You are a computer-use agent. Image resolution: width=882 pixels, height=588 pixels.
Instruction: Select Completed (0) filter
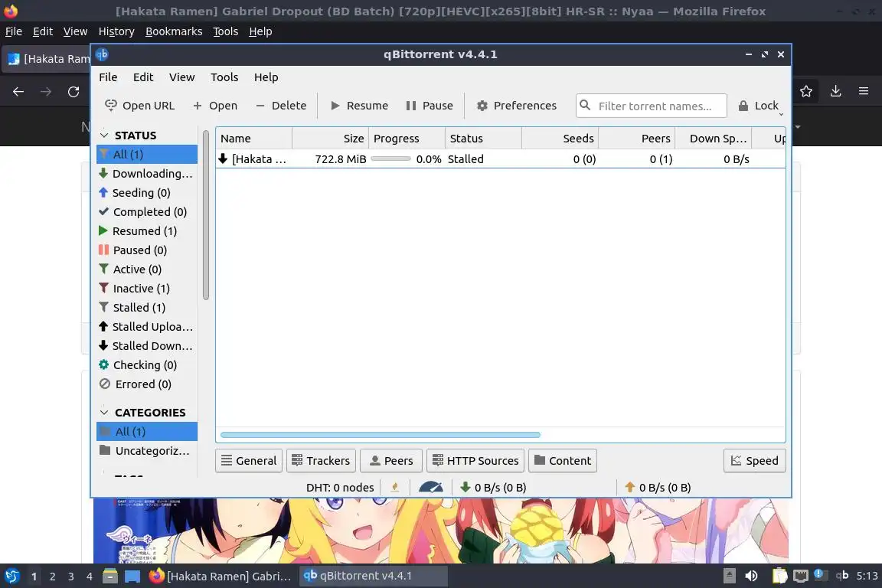[147, 211]
